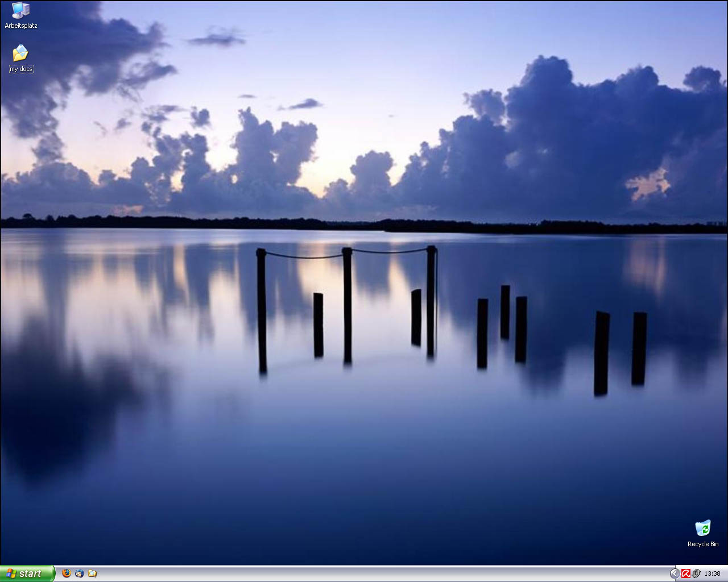Open the folder shortcut in Quick Launch

click(x=93, y=573)
